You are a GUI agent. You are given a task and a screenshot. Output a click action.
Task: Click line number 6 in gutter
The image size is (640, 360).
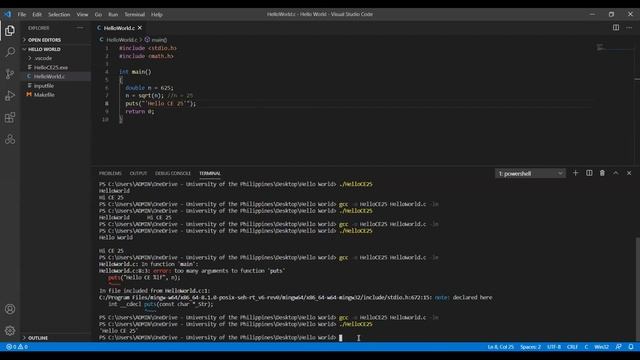point(107,88)
